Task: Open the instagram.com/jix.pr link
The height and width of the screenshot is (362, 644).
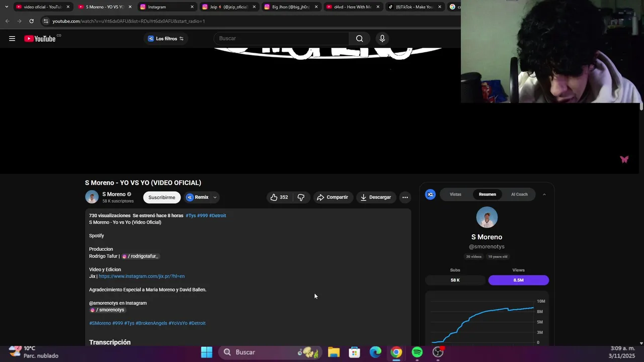Action: pyautogui.click(x=141, y=276)
